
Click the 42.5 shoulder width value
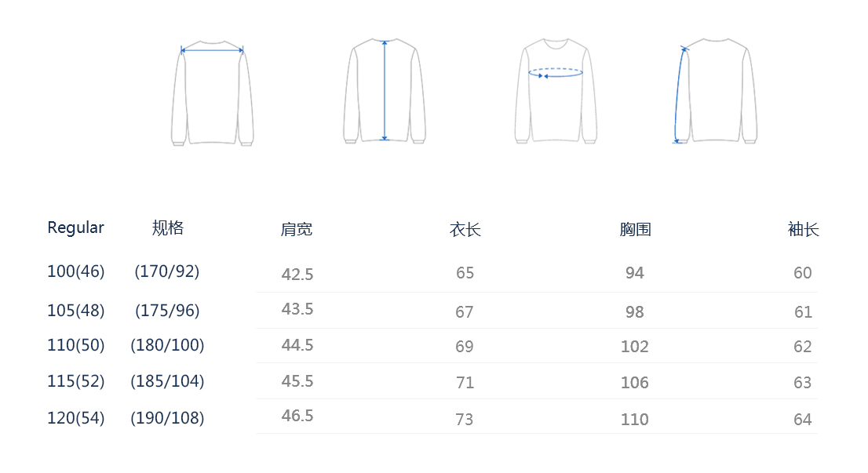tap(297, 275)
